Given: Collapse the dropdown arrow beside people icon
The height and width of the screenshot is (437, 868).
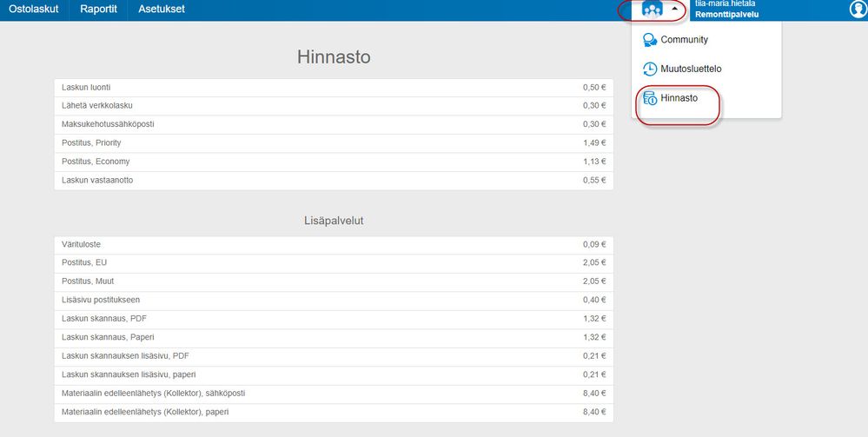Looking at the screenshot, I should pos(675,9).
